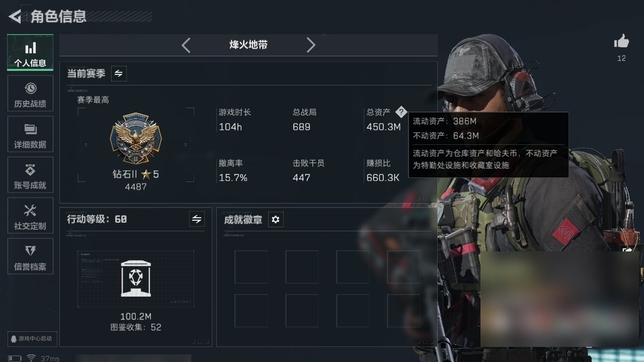Click the 总资产 question mark help icon
The height and width of the screenshot is (362, 644).
(400, 112)
